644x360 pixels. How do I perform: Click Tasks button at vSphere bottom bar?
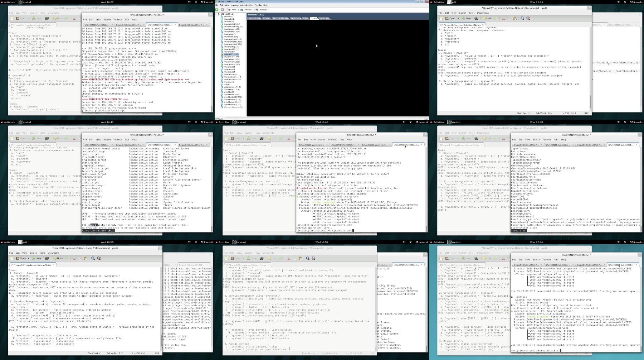219,119
